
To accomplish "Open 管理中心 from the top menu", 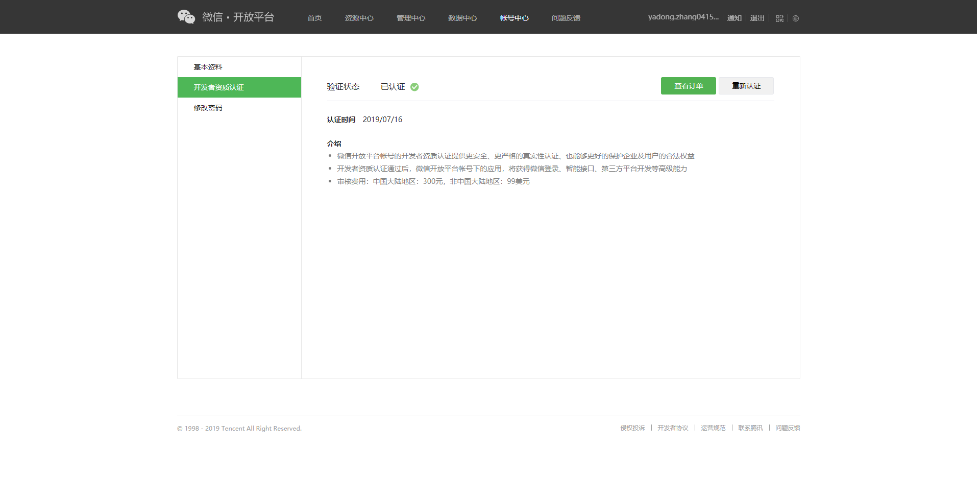I will click(x=411, y=18).
